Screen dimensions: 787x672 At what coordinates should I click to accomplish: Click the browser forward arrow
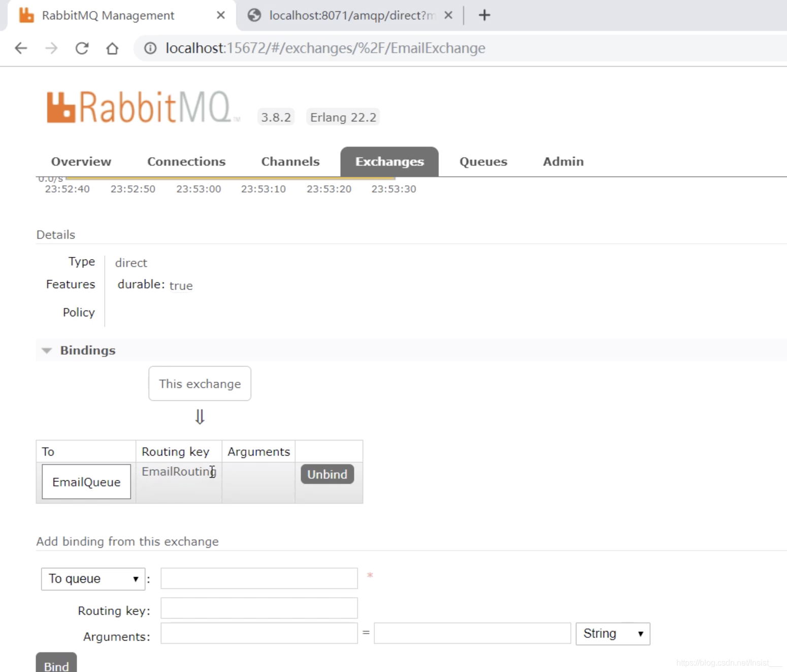[x=51, y=48]
